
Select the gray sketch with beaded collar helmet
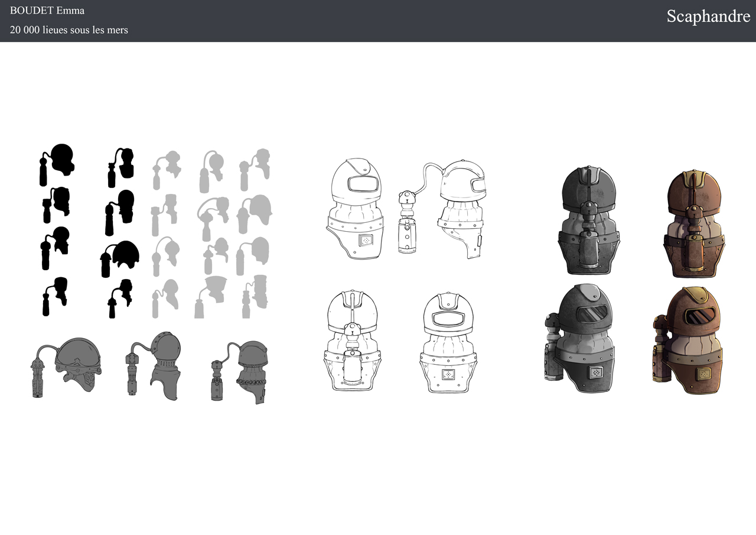pyautogui.click(x=240, y=372)
